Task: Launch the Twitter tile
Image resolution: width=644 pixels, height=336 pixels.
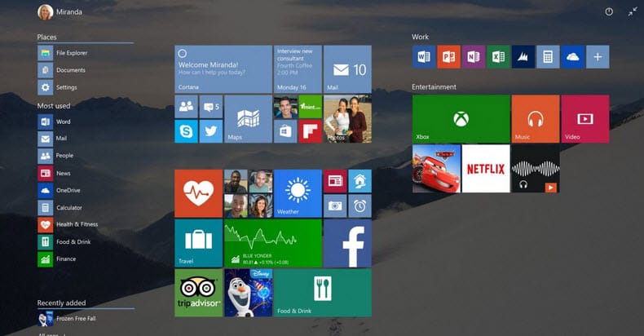Action: coord(211,131)
